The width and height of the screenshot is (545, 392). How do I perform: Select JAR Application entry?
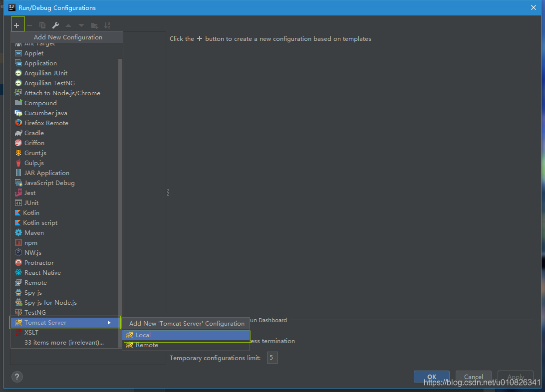[x=65, y=173]
